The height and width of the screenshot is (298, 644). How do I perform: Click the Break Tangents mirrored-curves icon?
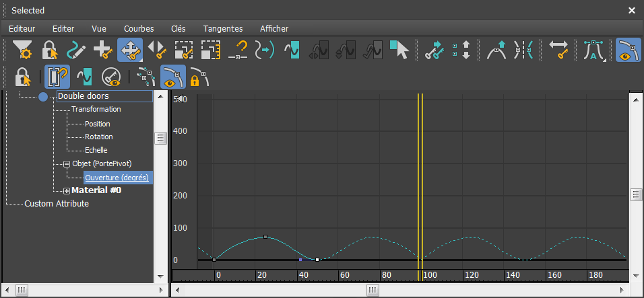pyautogui.click(x=523, y=50)
